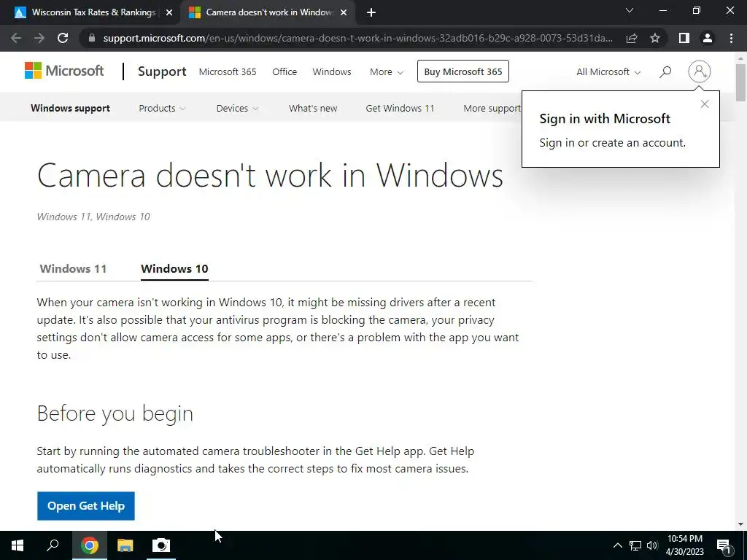Open a new browser tab
The width and height of the screenshot is (747, 560).
pyautogui.click(x=371, y=13)
